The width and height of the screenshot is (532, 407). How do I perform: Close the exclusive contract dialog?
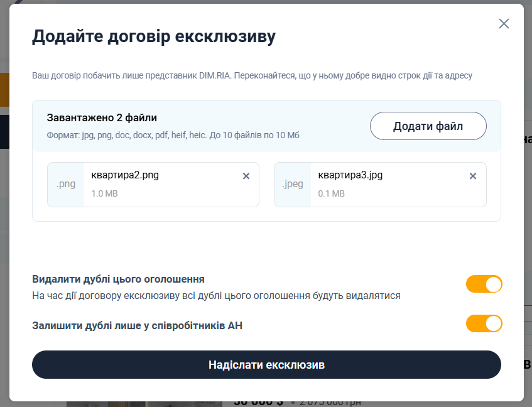(x=504, y=24)
